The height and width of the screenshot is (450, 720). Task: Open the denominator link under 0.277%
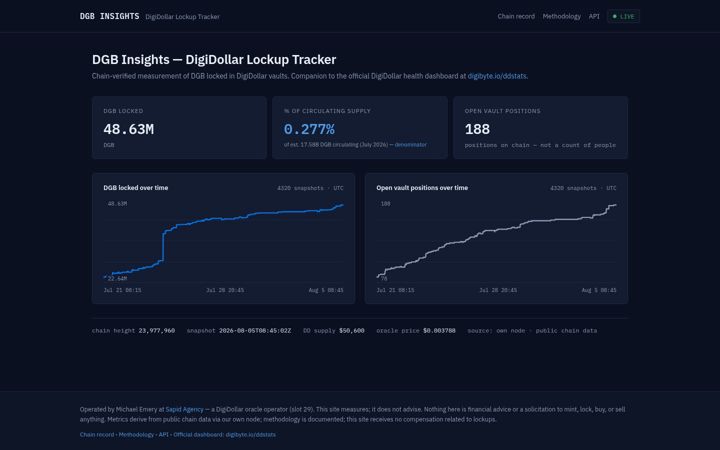tap(411, 145)
